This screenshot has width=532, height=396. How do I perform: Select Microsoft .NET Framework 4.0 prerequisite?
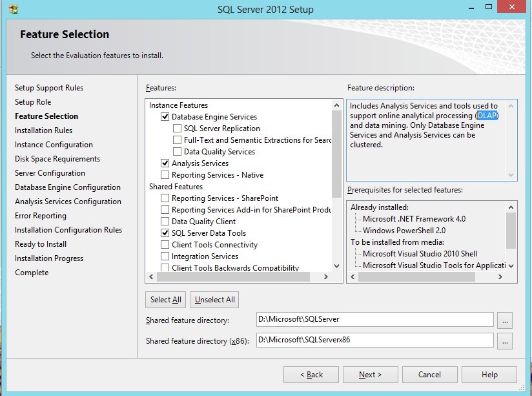[x=414, y=219]
